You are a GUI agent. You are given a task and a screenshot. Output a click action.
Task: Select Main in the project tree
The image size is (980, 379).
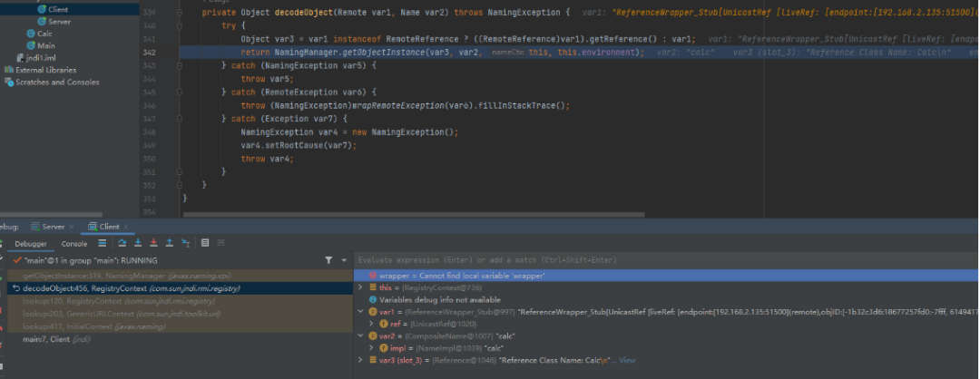tap(46, 45)
